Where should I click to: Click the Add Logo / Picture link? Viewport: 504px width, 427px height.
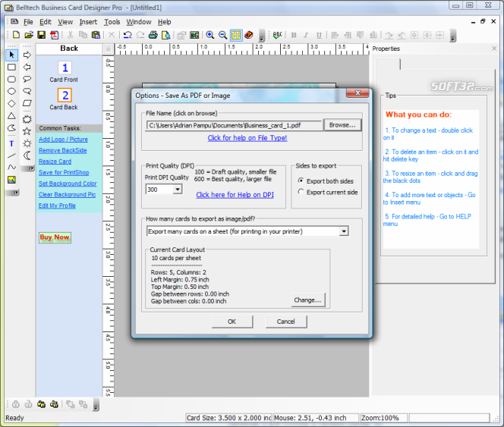pyautogui.click(x=63, y=140)
